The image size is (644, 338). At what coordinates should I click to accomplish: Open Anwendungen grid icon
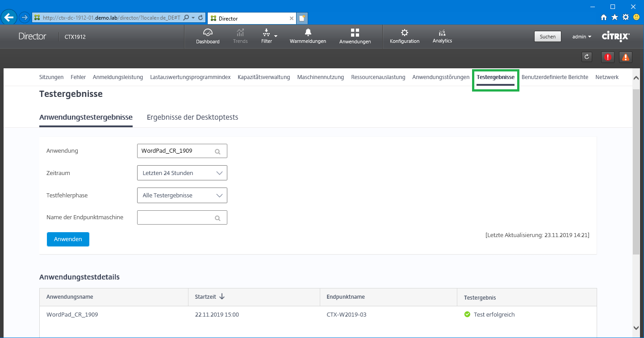[x=355, y=33]
